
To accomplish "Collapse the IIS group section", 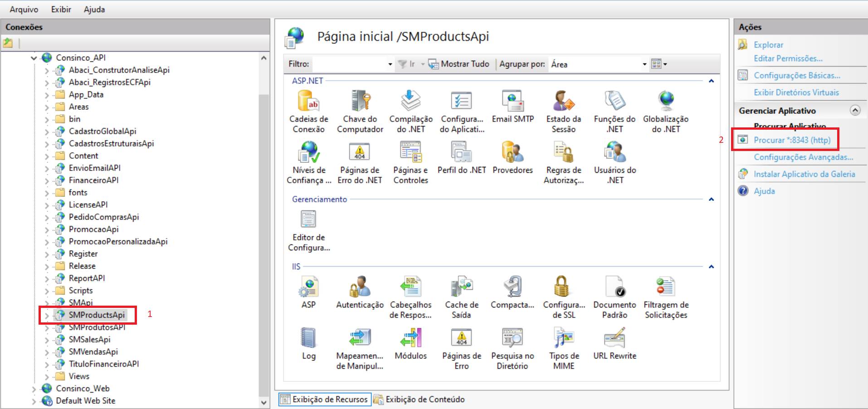I will click(x=711, y=267).
